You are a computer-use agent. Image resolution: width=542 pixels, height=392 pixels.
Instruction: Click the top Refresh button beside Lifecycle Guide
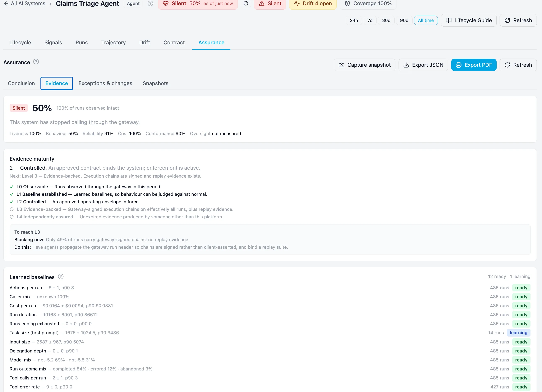518,20
